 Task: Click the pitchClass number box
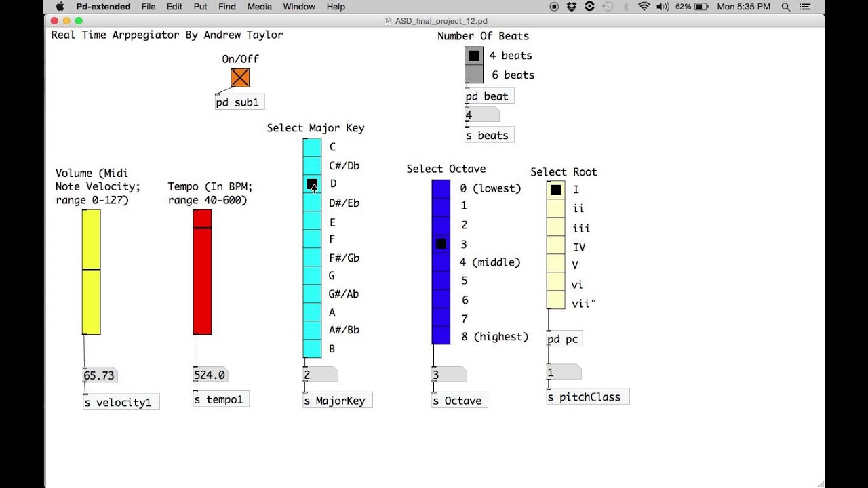[564, 371]
